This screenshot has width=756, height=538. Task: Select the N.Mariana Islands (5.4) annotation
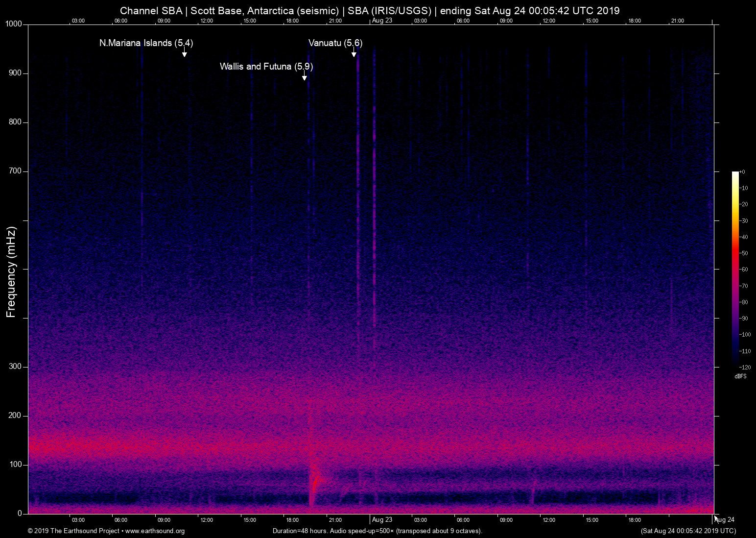pyautogui.click(x=146, y=43)
